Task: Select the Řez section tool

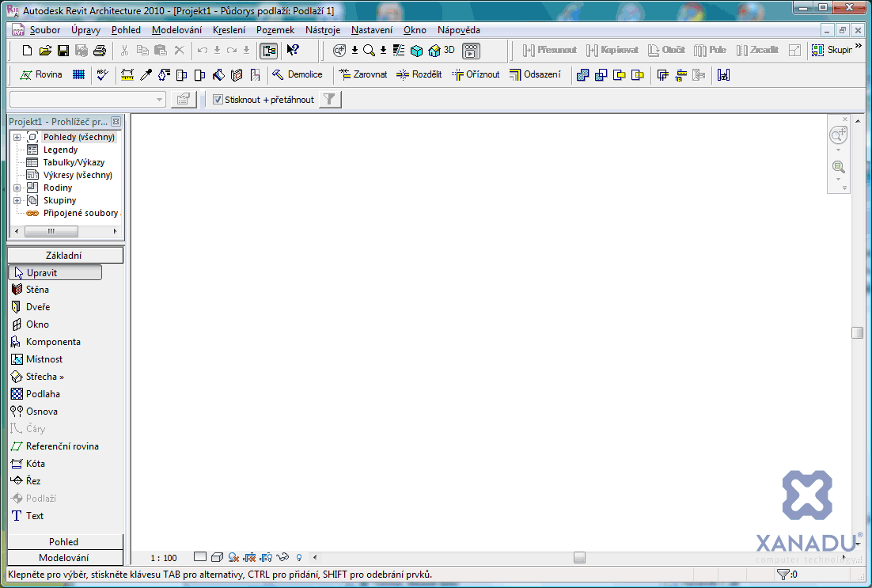Action: (x=25, y=480)
